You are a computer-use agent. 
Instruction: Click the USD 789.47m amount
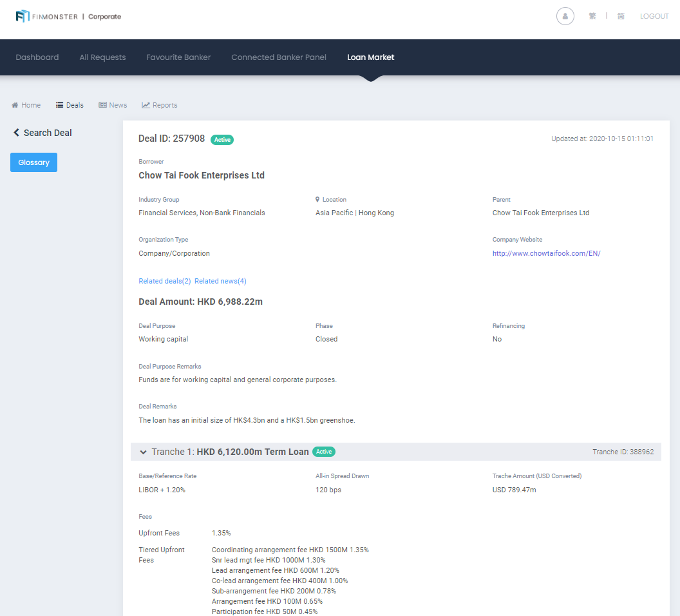[x=514, y=490]
